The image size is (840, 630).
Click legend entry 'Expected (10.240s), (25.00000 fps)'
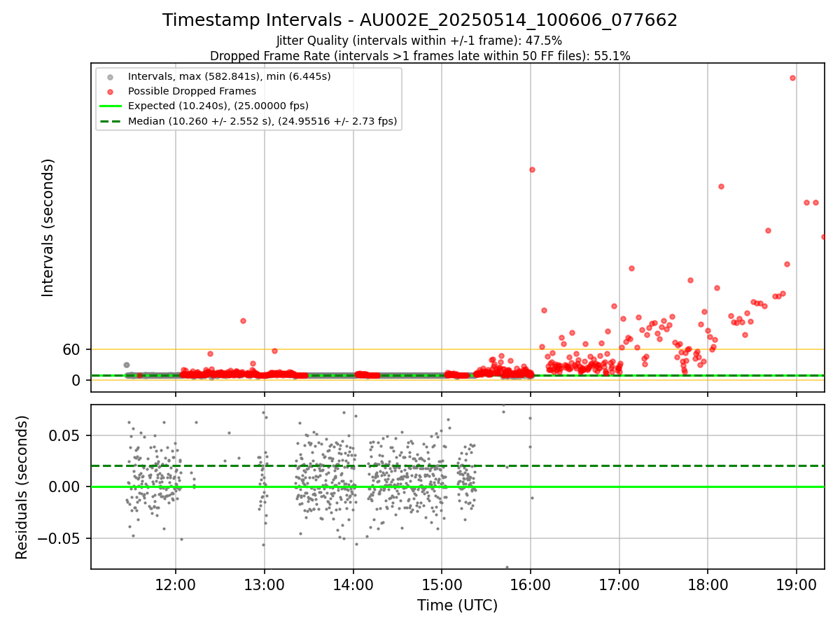point(218,106)
